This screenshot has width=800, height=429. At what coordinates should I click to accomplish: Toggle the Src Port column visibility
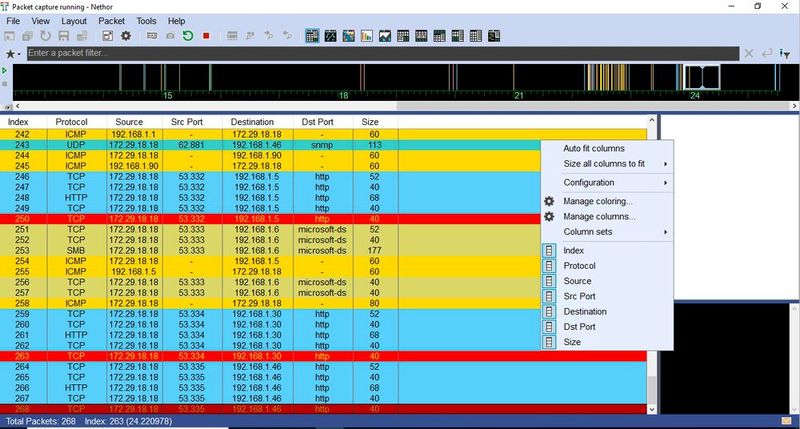pyautogui.click(x=579, y=296)
